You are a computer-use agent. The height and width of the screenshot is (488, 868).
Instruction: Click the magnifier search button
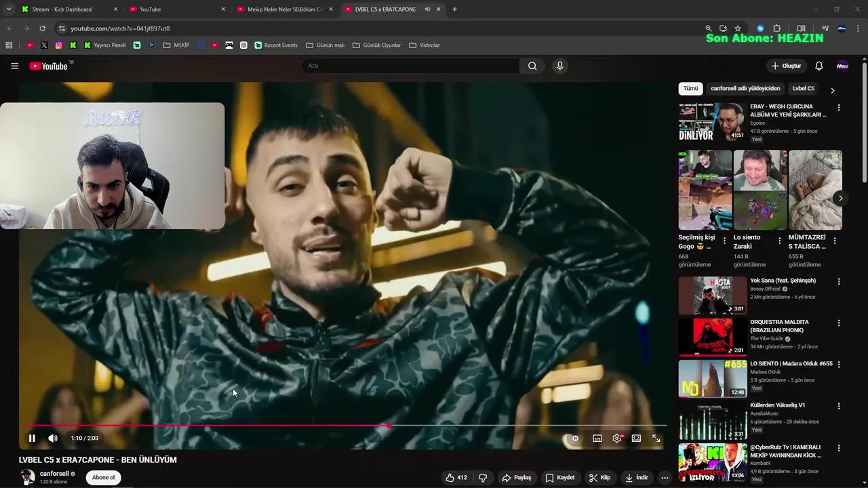532,66
